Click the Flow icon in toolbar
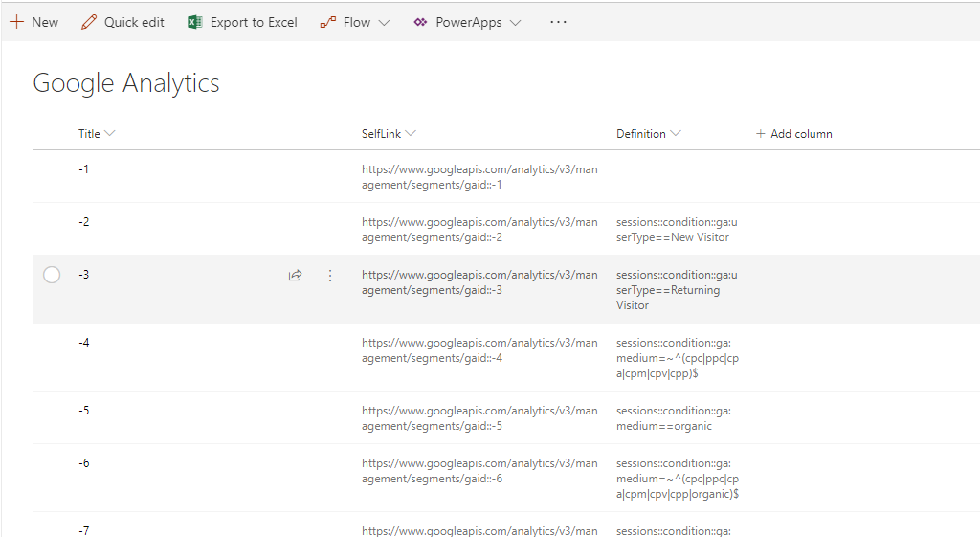Screen dimensions: 980x537 coord(328,22)
